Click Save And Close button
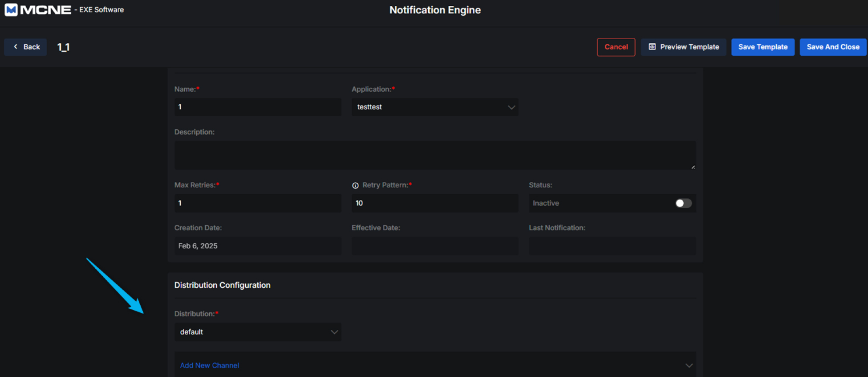This screenshot has height=377, width=868. coord(833,47)
